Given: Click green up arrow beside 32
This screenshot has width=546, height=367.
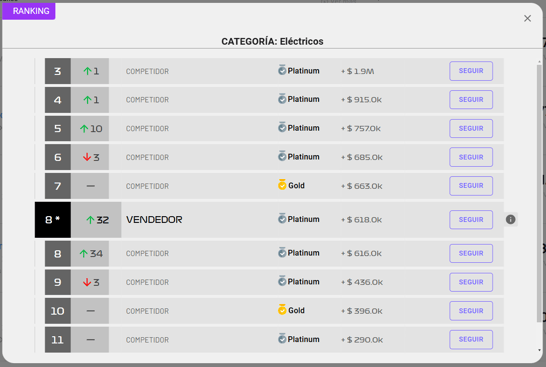Looking at the screenshot, I should pyautogui.click(x=90, y=220).
